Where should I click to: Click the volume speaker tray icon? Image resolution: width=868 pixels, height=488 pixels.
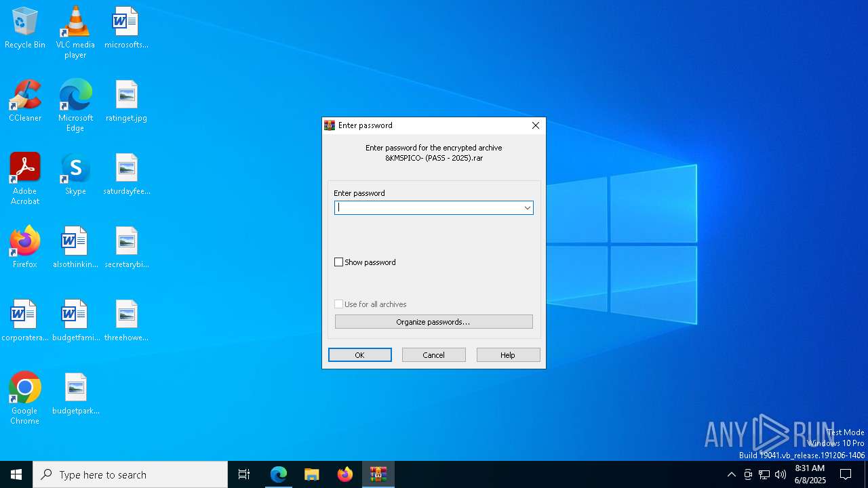coord(781,474)
